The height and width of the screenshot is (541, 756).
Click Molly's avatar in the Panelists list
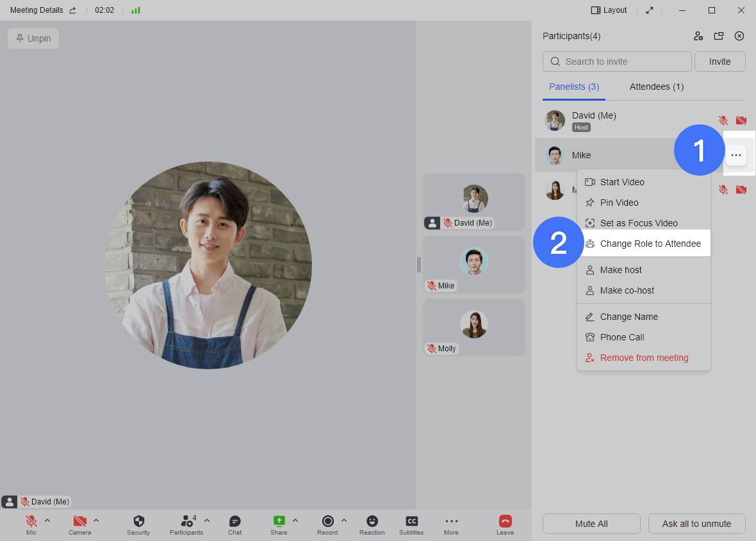(555, 190)
